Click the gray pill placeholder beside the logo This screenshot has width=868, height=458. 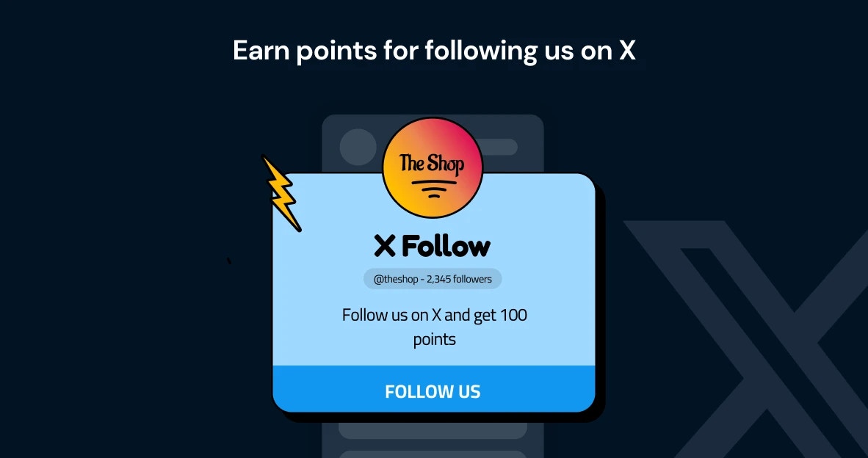click(499, 147)
